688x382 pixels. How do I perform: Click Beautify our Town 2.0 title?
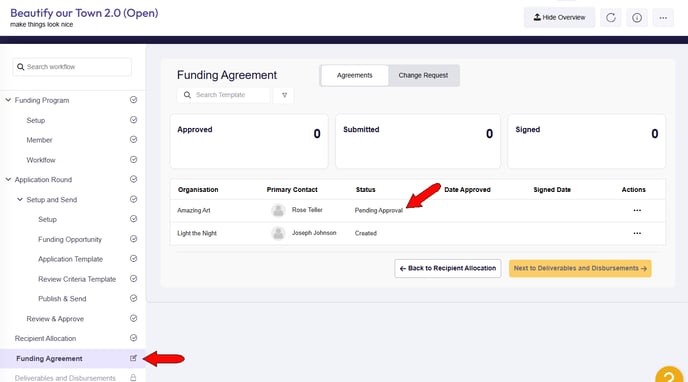(x=84, y=13)
